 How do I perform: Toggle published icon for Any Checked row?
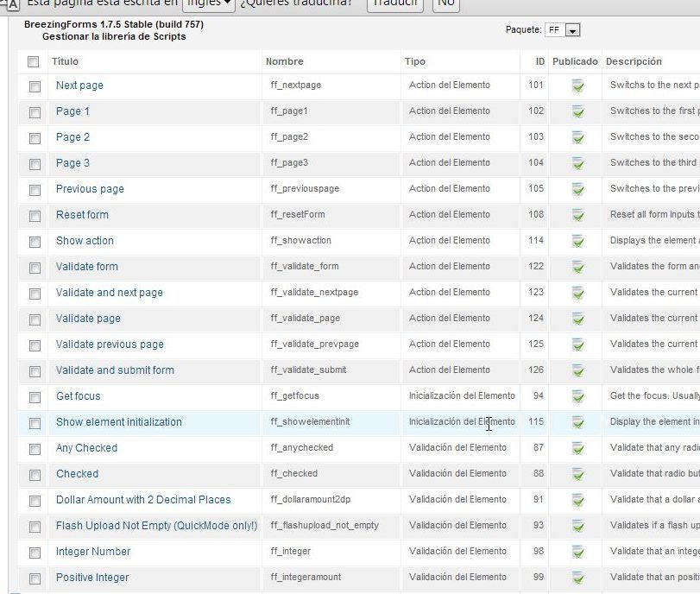coord(577,448)
